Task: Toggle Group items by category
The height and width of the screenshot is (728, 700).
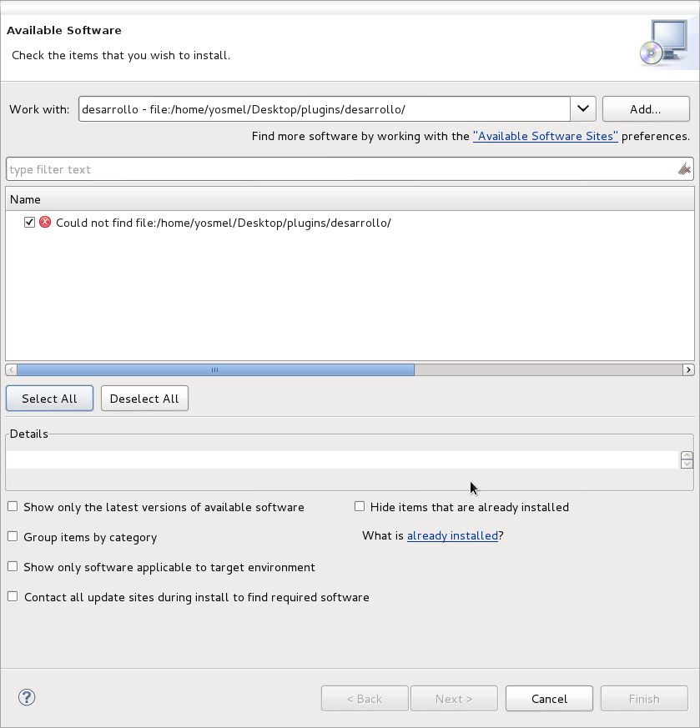Action: tap(13, 537)
